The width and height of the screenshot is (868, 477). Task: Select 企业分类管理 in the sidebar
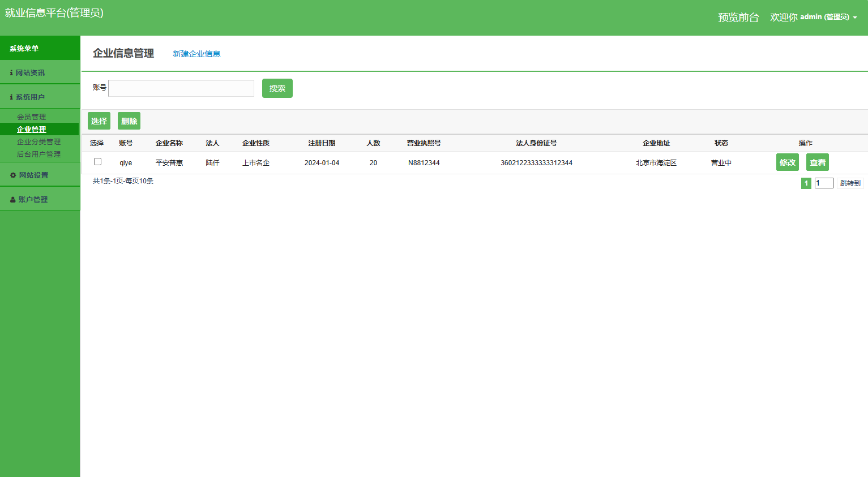[x=39, y=142]
